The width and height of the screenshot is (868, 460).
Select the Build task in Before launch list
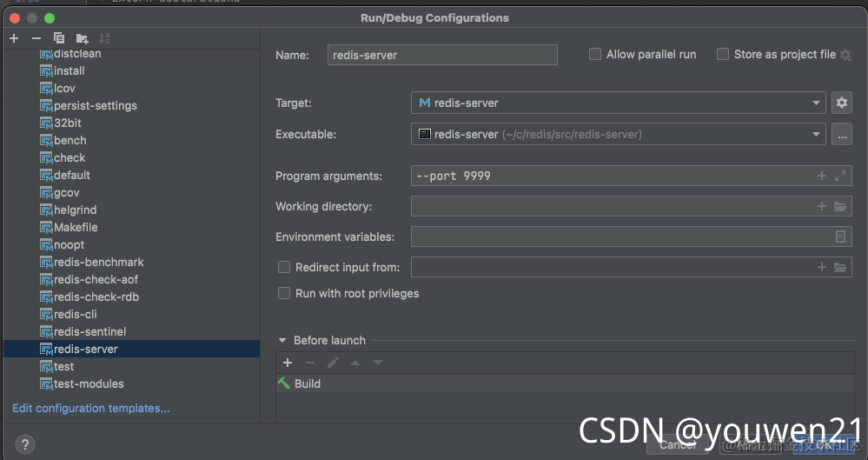pyautogui.click(x=565, y=383)
